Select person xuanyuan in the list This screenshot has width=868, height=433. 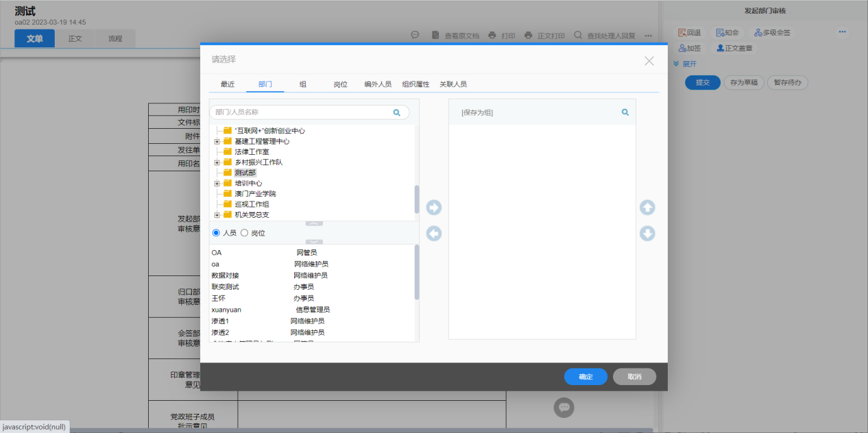pos(226,310)
